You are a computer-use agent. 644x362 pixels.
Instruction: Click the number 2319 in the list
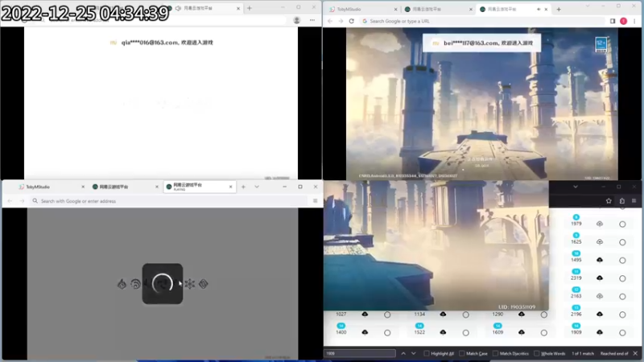(576, 278)
